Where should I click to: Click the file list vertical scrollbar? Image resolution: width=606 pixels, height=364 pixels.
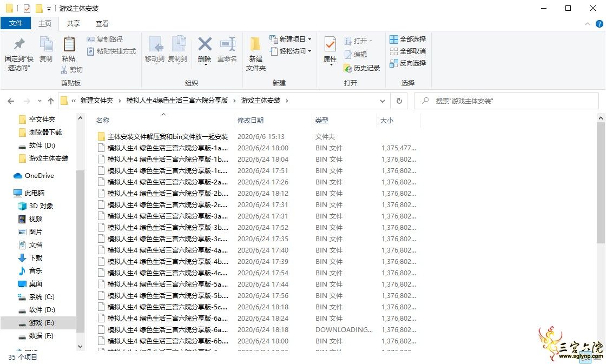pyautogui.click(x=600, y=183)
